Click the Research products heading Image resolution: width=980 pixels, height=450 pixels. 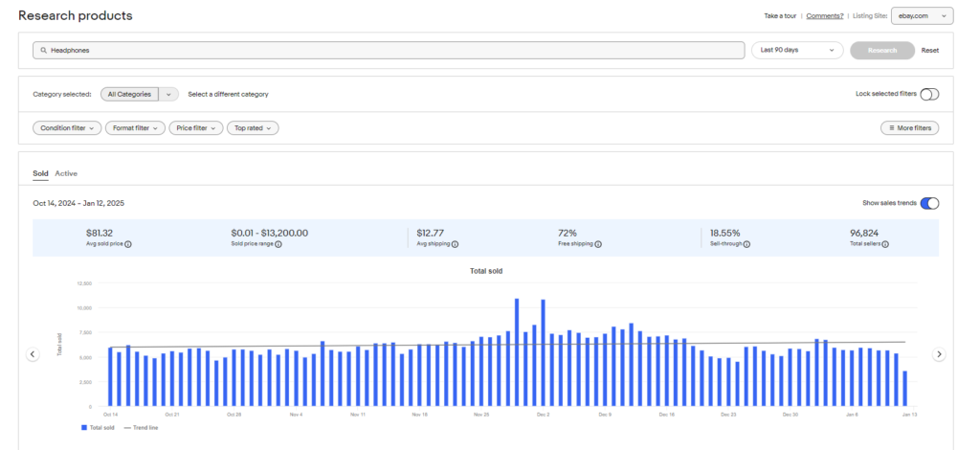click(x=76, y=15)
